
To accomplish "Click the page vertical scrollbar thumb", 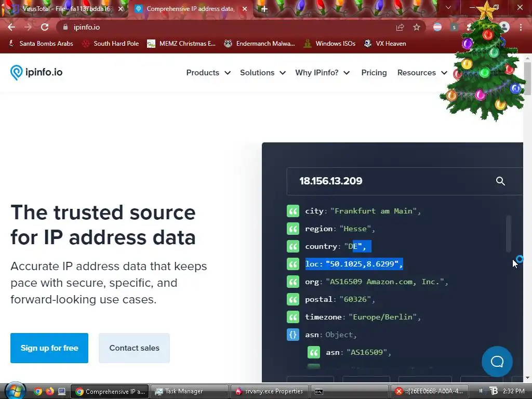I will 527,79.
